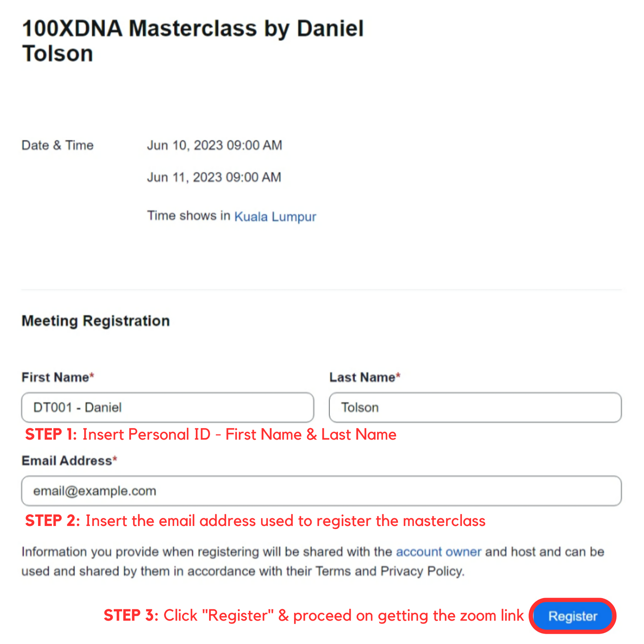Viewport: 644px width, 644px height.
Task: Click the "Information you provide" disclaimer text
Action: 206,552
